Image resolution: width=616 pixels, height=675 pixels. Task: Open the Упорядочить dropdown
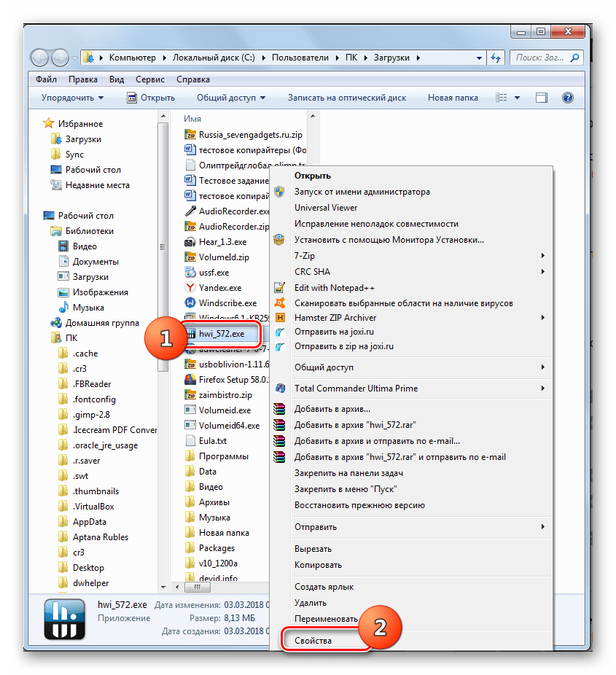(x=72, y=98)
